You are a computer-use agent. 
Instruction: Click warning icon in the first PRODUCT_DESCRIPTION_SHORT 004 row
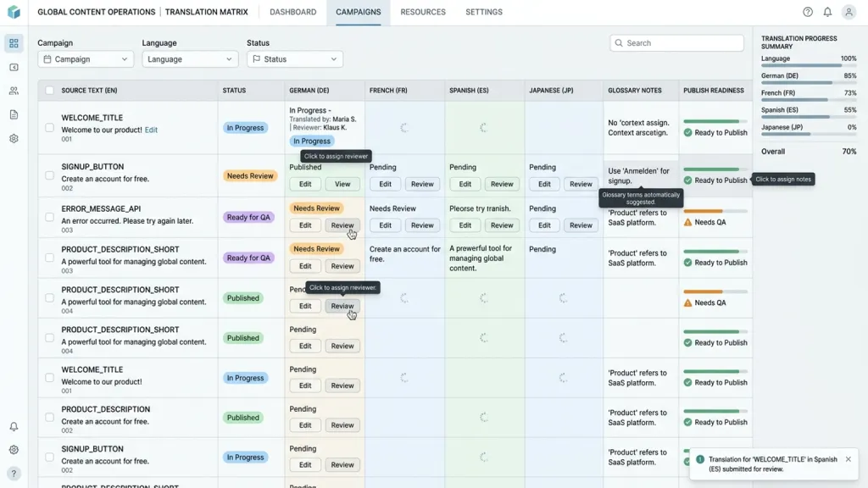point(687,303)
